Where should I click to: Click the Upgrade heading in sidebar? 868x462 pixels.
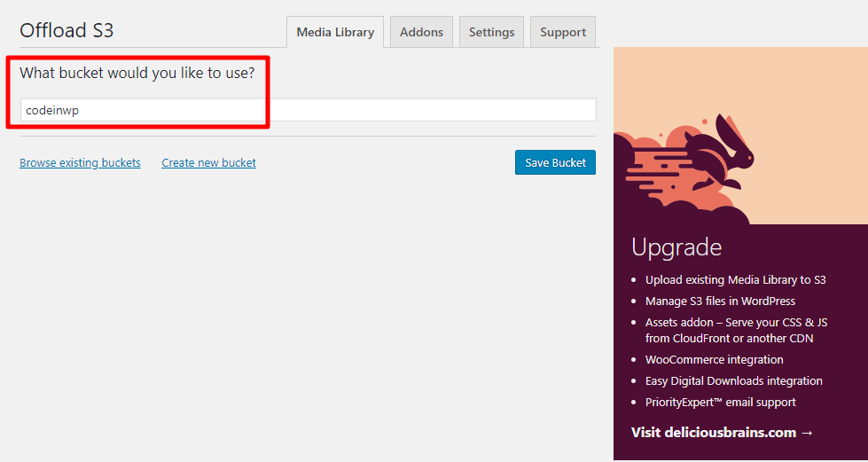(676, 247)
